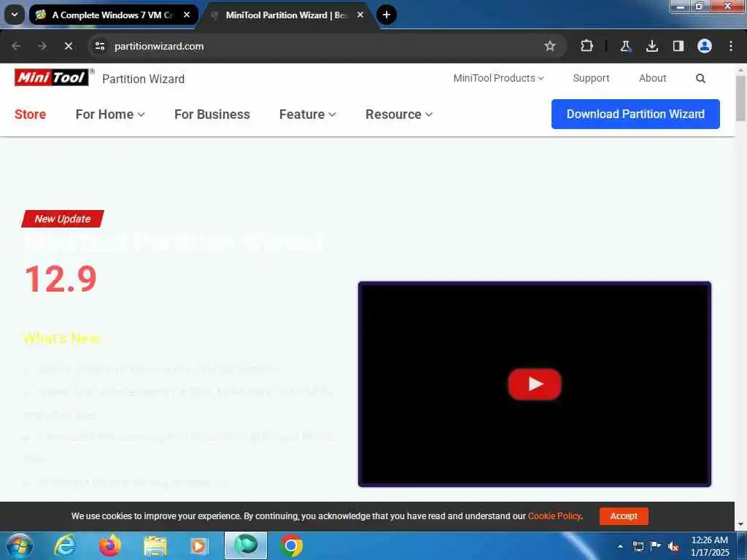Launch Firefox from the taskbar
The image size is (747, 560).
click(x=110, y=545)
